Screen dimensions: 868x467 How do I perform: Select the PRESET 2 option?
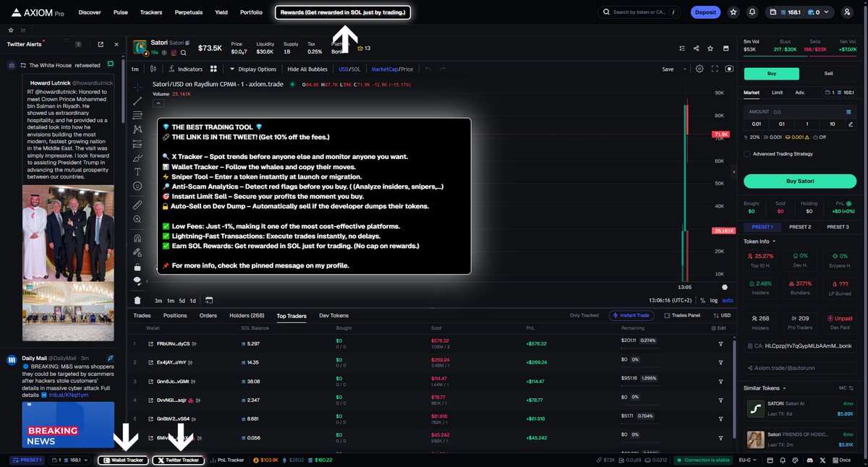[800, 227]
